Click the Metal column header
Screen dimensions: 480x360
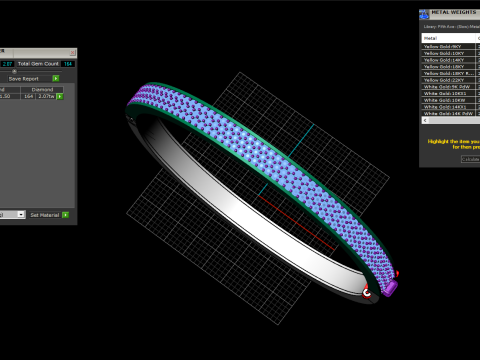click(x=448, y=38)
